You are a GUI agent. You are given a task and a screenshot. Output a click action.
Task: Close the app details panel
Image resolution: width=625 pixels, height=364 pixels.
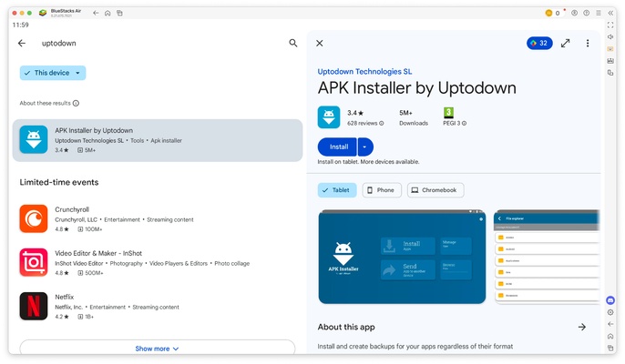320,43
